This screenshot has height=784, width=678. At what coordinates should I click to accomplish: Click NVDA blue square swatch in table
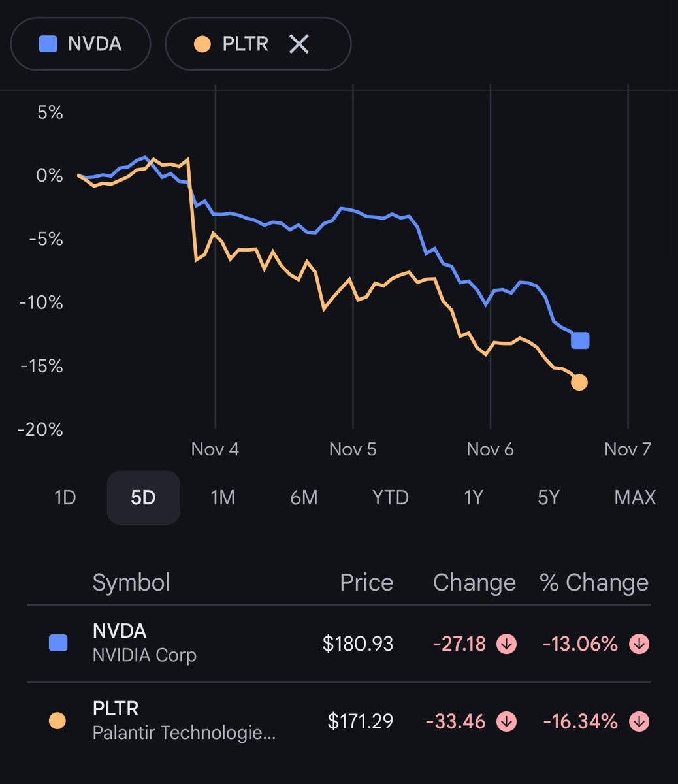point(58,644)
